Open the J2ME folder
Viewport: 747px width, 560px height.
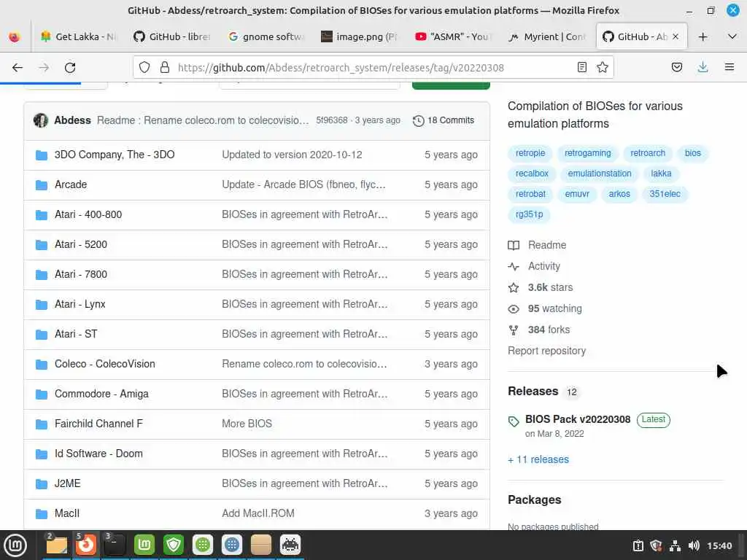67,484
